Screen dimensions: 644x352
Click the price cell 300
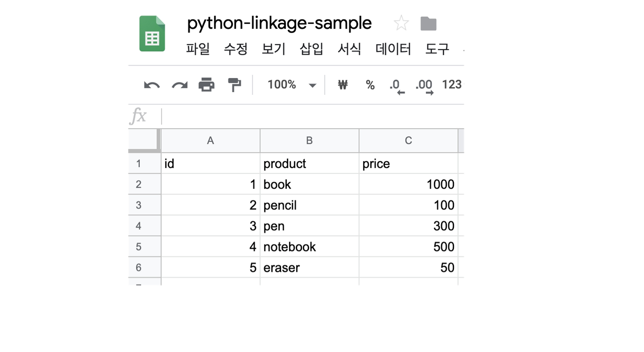point(409,226)
